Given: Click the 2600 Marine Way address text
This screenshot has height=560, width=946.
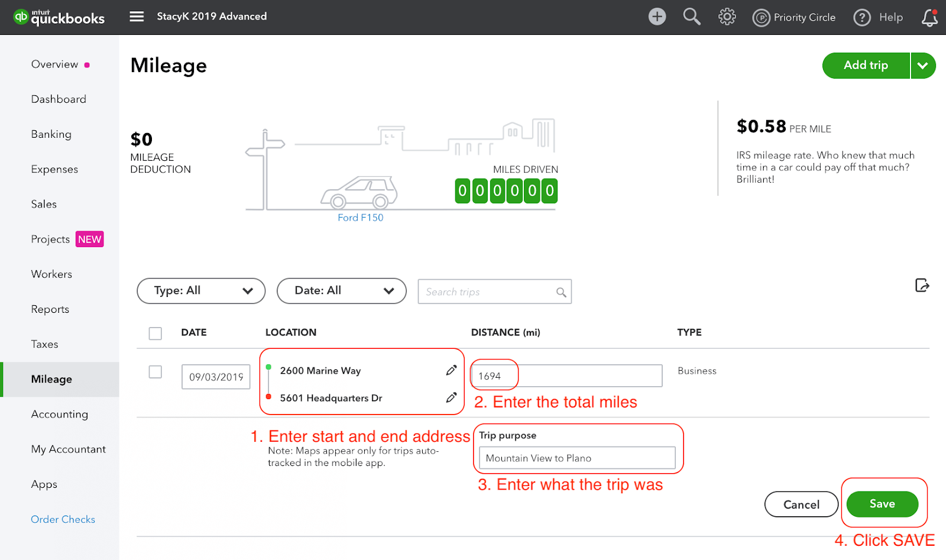Looking at the screenshot, I should 320,371.
